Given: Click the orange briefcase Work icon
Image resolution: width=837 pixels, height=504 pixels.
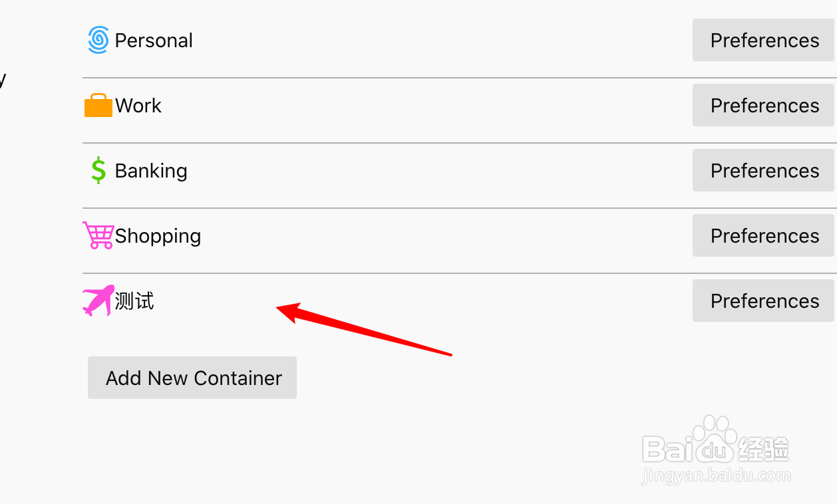Looking at the screenshot, I should point(98,105).
